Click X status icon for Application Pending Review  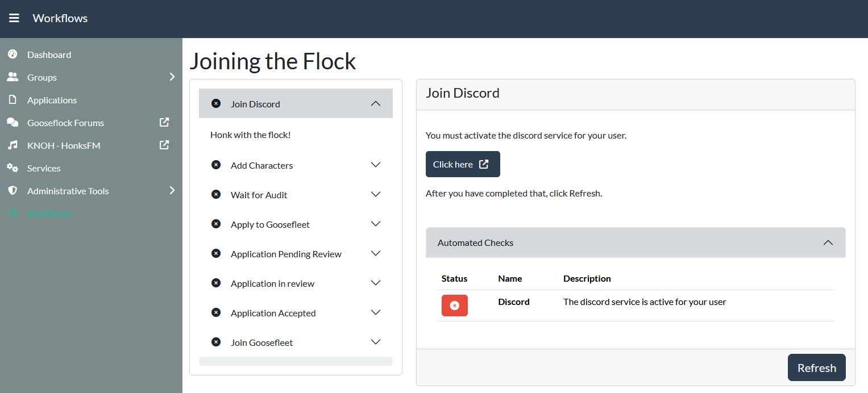pos(216,253)
